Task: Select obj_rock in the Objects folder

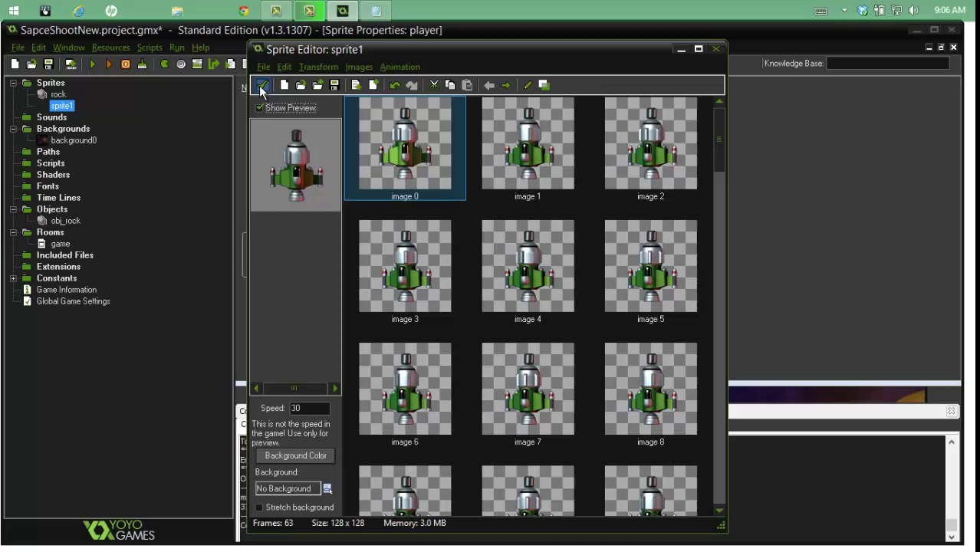Action: click(x=65, y=221)
